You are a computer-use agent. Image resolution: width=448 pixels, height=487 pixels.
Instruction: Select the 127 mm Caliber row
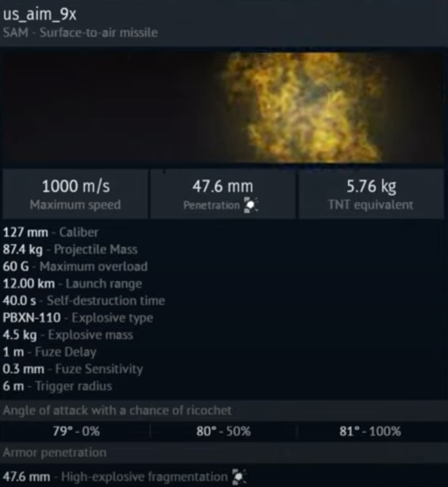pos(51,232)
